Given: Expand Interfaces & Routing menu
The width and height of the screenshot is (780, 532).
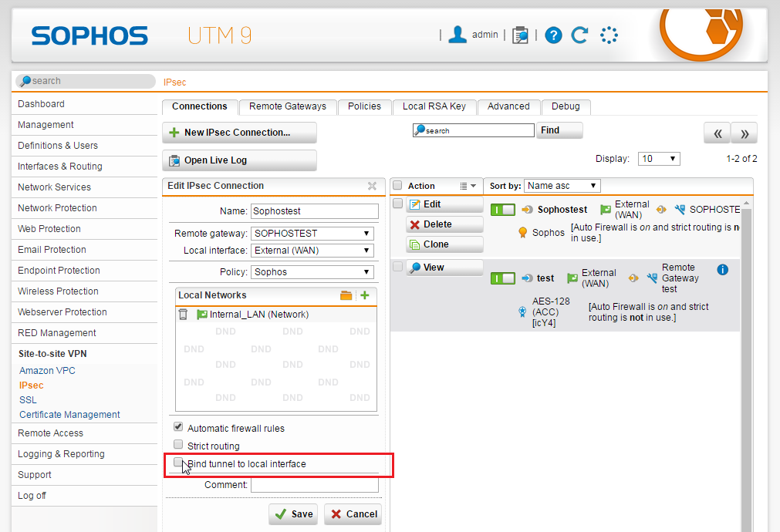Looking at the screenshot, I should (60, 167).
